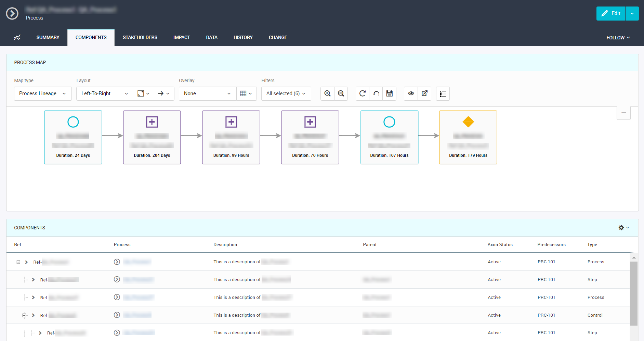Click process icon in second Process type row
Image resolution: width=644 pixels, height=341 pixels.
click(117, 297)
